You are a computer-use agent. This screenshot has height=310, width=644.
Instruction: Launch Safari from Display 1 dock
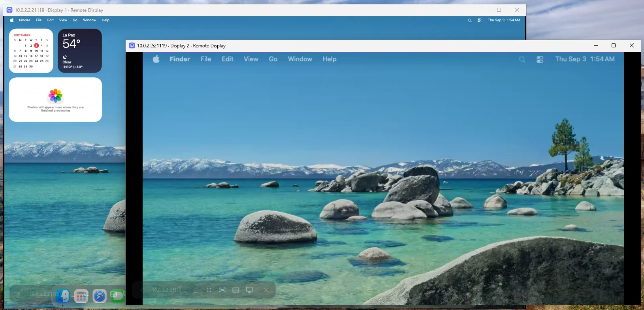point(100,296)
